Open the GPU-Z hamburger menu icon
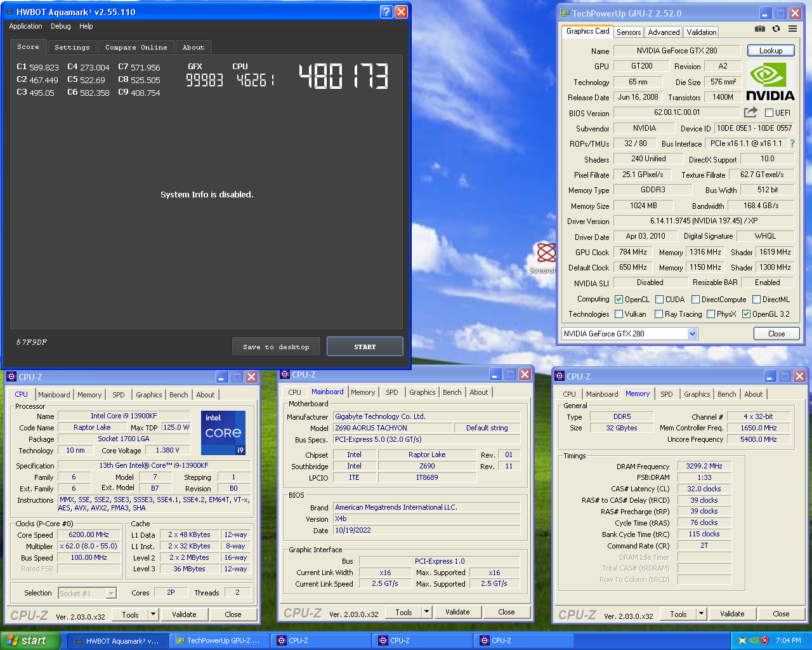The width and height of the screenshot is (812, 650). click(792, 29)
